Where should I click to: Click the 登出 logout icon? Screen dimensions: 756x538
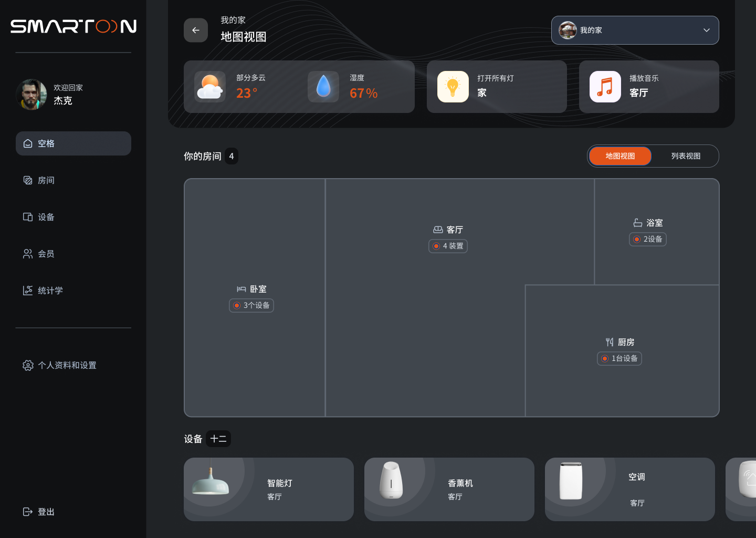click(x=28, y=512)
